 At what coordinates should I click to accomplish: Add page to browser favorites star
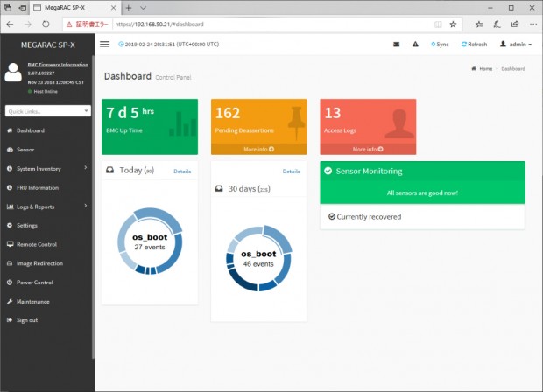(x=453, y=24)
